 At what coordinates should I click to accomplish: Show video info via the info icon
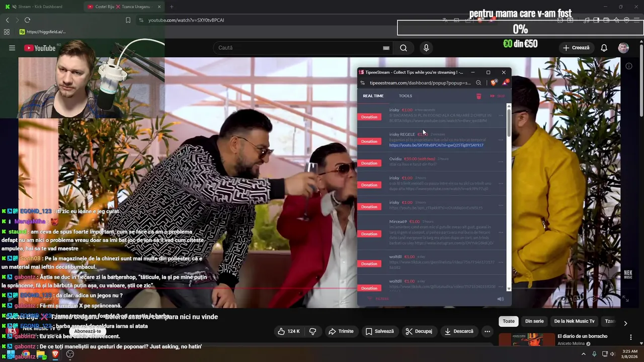(x=628, y=66)
